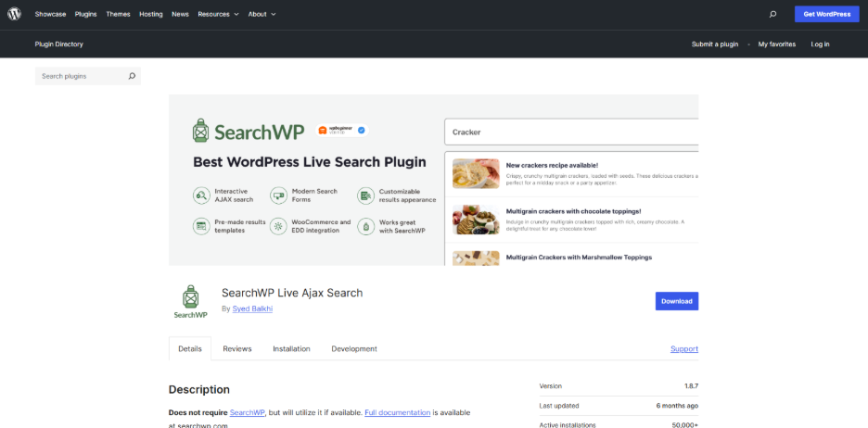Click the Description heading
The image size is (868, 428).
tap(199, 390)
